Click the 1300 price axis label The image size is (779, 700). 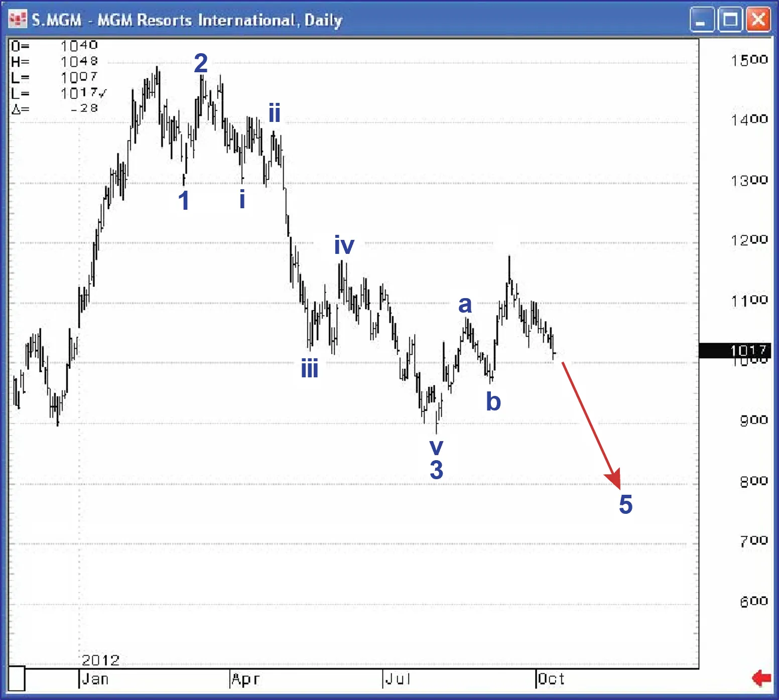tap(749, 180)
